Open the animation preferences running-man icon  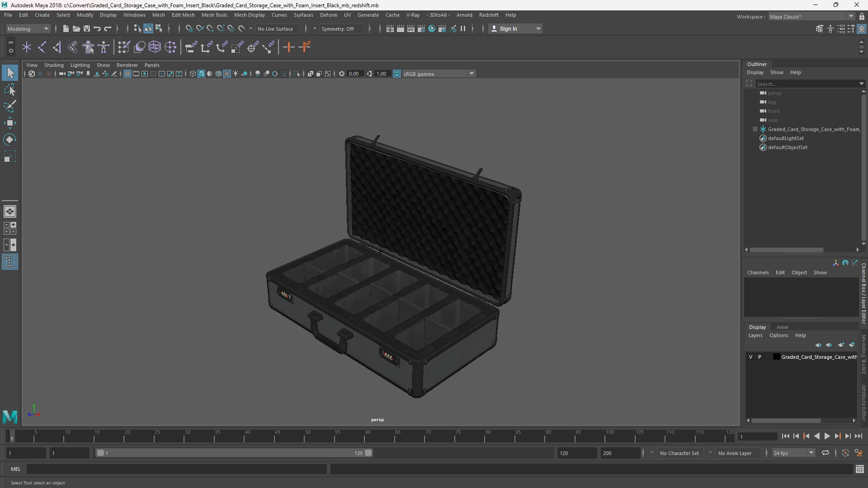859,453
